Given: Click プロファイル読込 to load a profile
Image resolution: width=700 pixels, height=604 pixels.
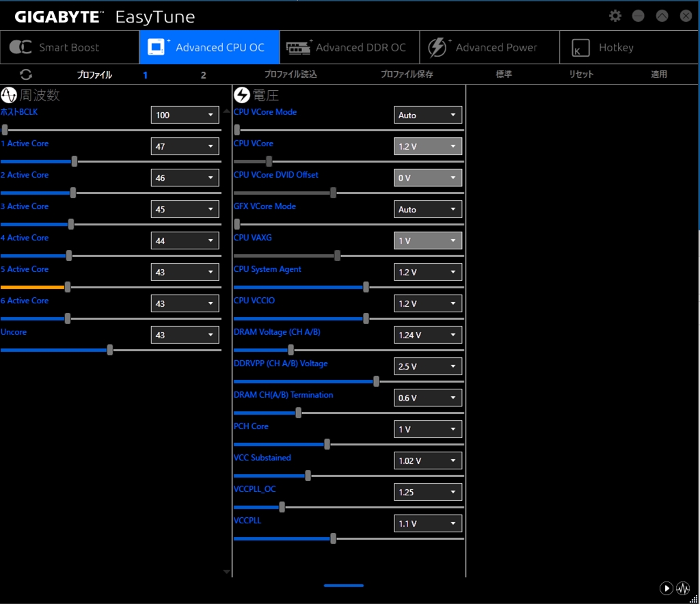Looking at the screenshot, I should [x=291, y=74].
